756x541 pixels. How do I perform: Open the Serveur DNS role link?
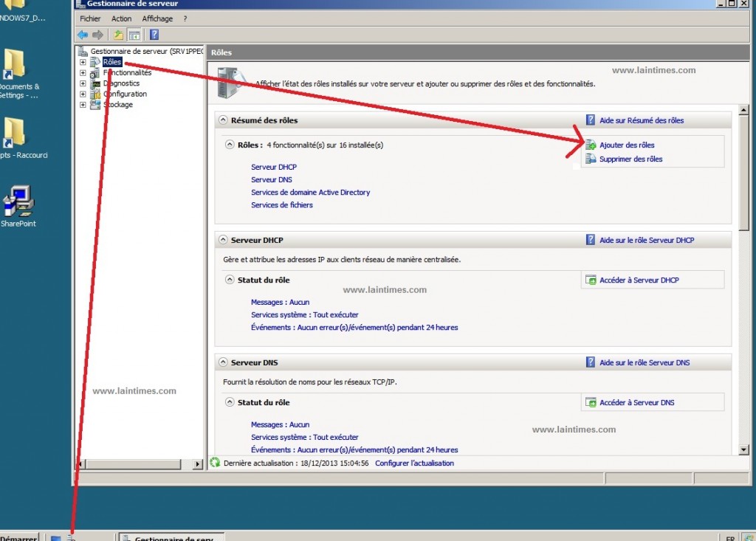pos(272,179)
